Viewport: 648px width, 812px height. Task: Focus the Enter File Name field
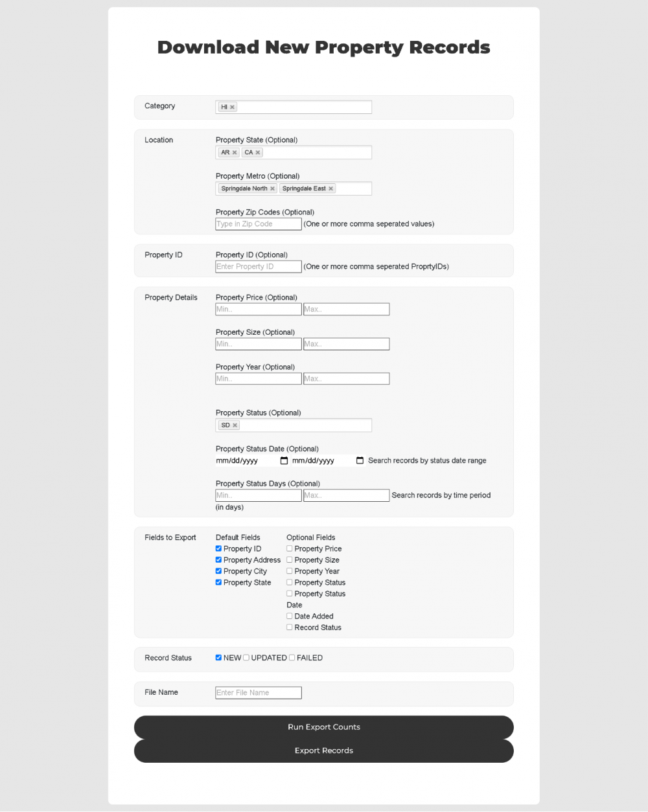click(258, 693)
